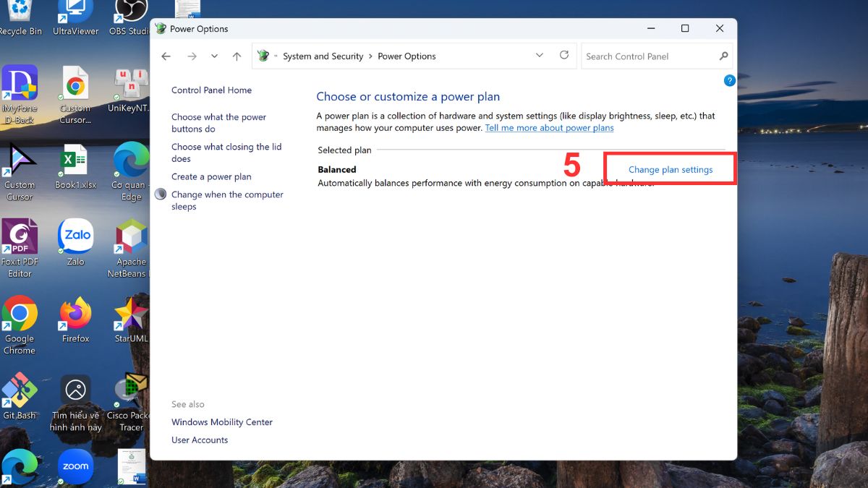
Task: Expand the Recent locations dropdown arrow
Action: (214, 56)
